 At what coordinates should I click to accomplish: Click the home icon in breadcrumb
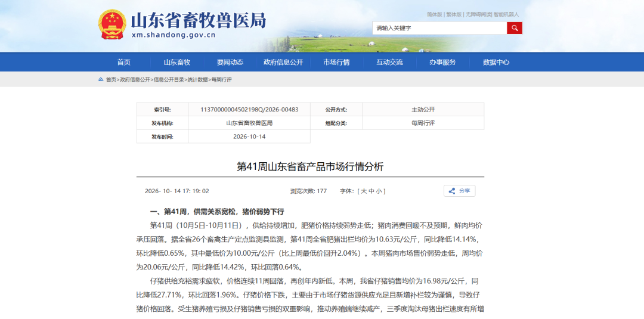point(101,79)
